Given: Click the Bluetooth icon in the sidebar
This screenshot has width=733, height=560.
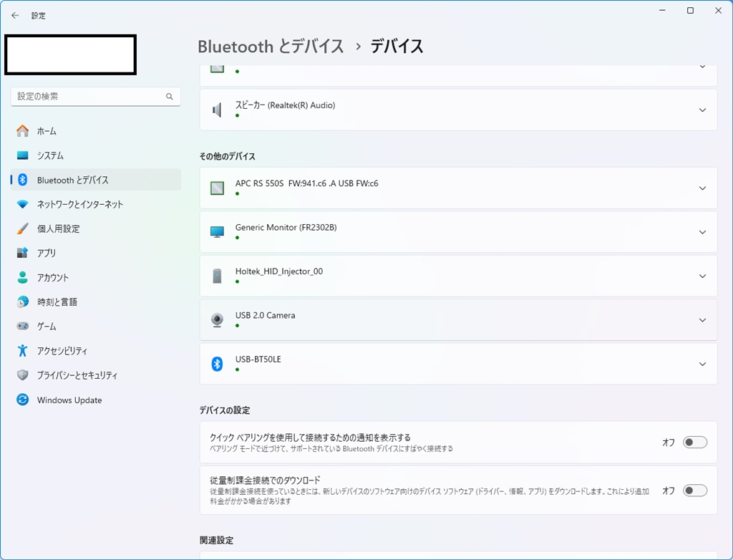Looking at the screenshot, I should 22,180.
